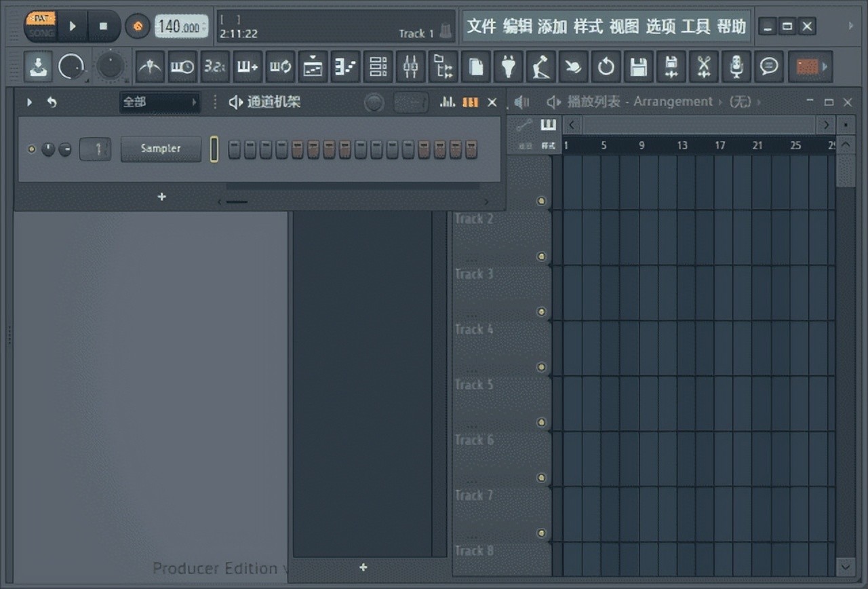Toggle the first step sequencer button
The width and height of the screenshot is (868, 589).
point(235,149)
